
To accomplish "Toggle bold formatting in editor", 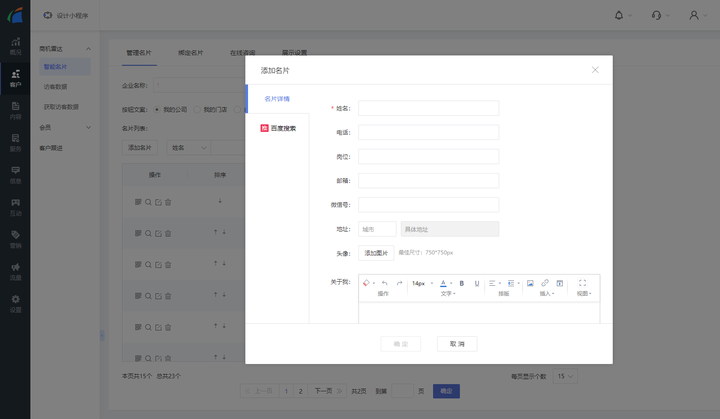I will tap(462, 283).
